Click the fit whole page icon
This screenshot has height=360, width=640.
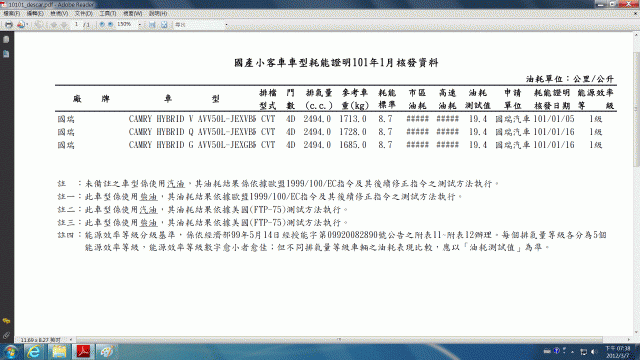pos(164,24)
